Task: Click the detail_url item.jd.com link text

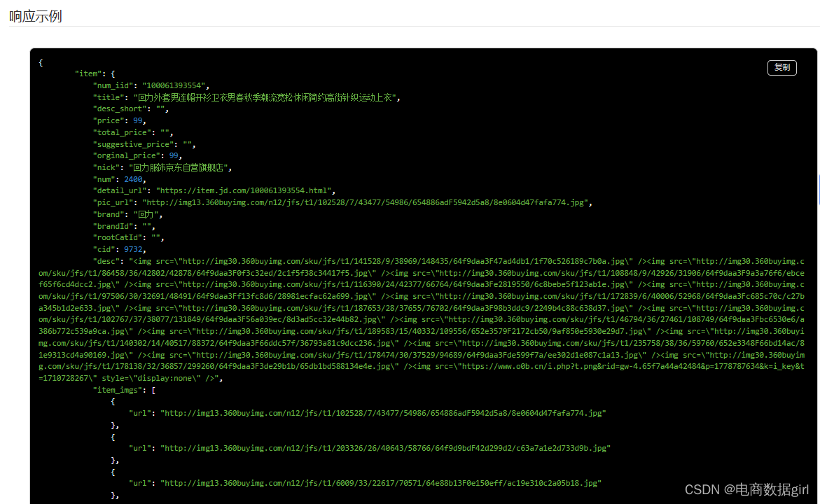Action: 244,191
